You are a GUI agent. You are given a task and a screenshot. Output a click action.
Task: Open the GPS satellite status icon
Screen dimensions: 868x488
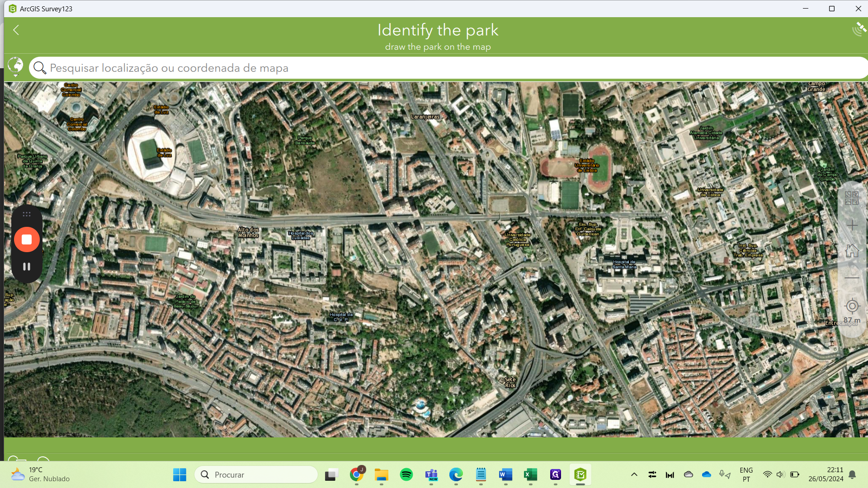pyautogui.click(x=859, y=29)
